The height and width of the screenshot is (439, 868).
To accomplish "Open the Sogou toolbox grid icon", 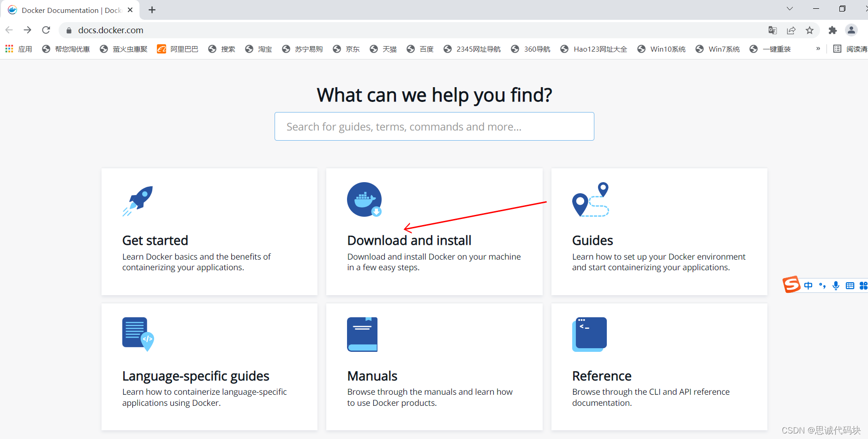I will [x=863, y=286].
